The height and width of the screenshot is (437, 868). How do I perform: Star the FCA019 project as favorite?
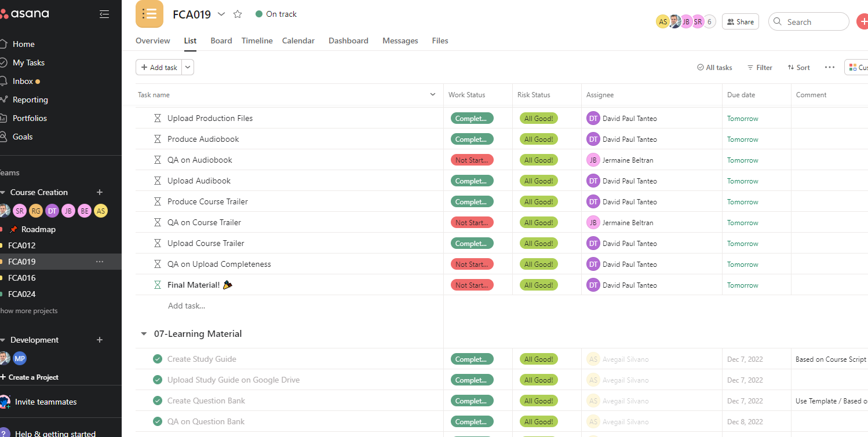[238, 14]
